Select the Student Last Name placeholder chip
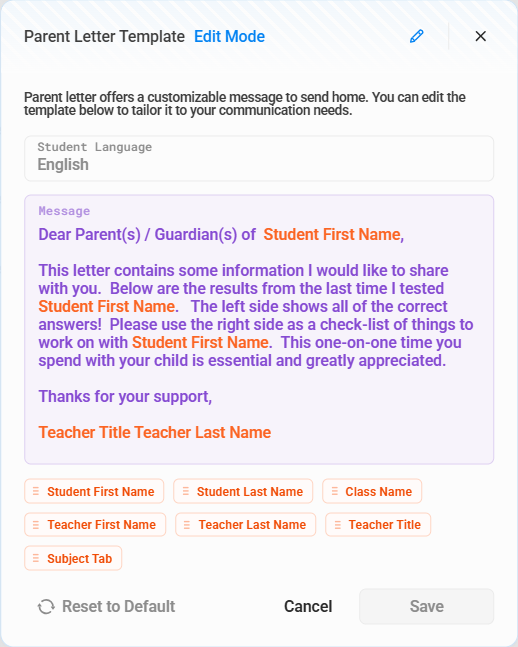This screenshot has height=647, width=518. (243, 491)
